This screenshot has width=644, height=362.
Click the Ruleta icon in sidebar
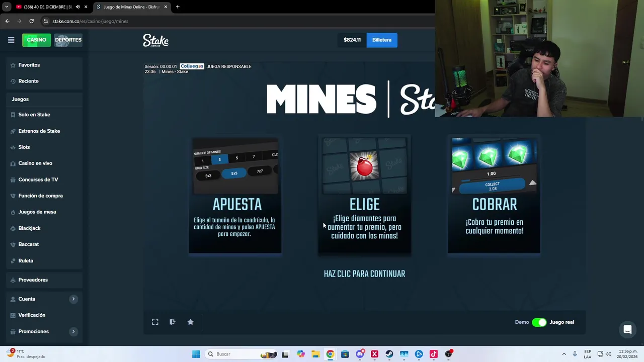coord(13,260)
